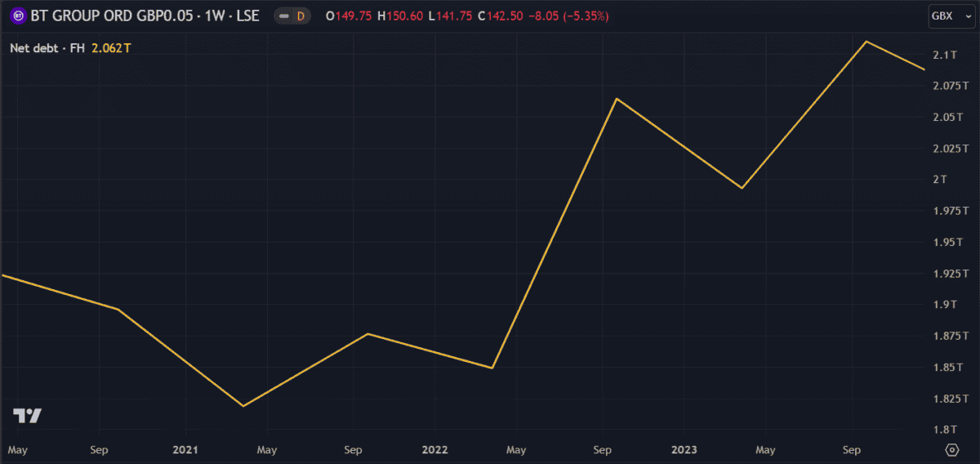Open chart settings gear icon
The height and width of the screenshot is (464, 980).
coord(951,450)
